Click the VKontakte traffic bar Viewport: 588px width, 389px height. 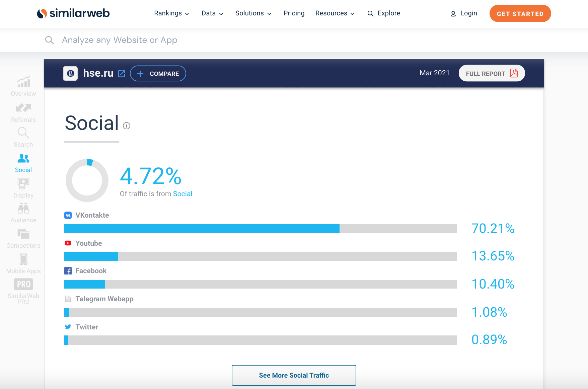(x=261, y=229)
